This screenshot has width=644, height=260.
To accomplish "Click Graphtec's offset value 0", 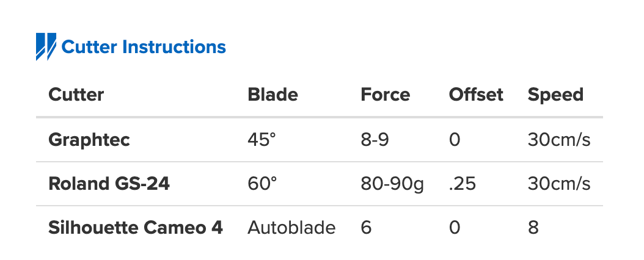I will (454, 140).
